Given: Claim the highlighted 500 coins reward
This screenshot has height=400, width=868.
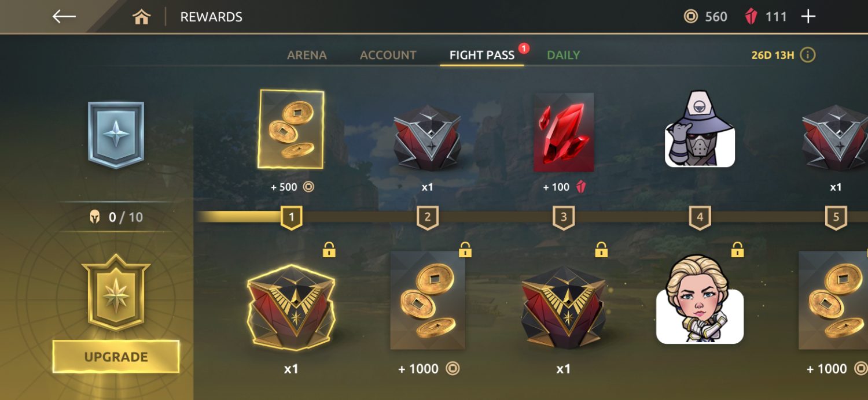Looking at the screenshot, I should coord(290,129).
